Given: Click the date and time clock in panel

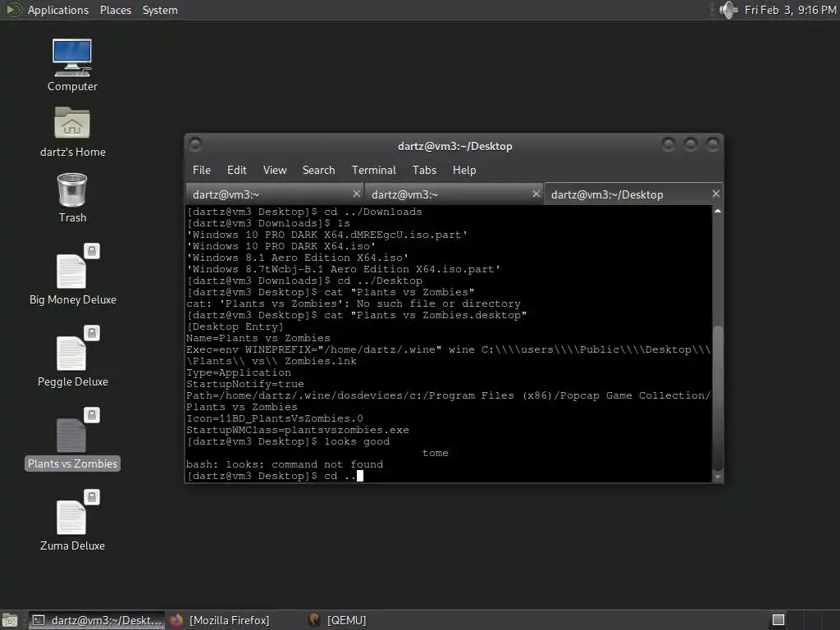Looking at the screenshot, I should [x=790, y=10].
